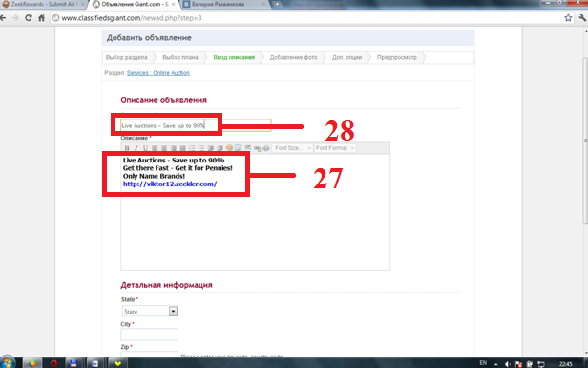Toggle underline in the description editor

[145, 148]
